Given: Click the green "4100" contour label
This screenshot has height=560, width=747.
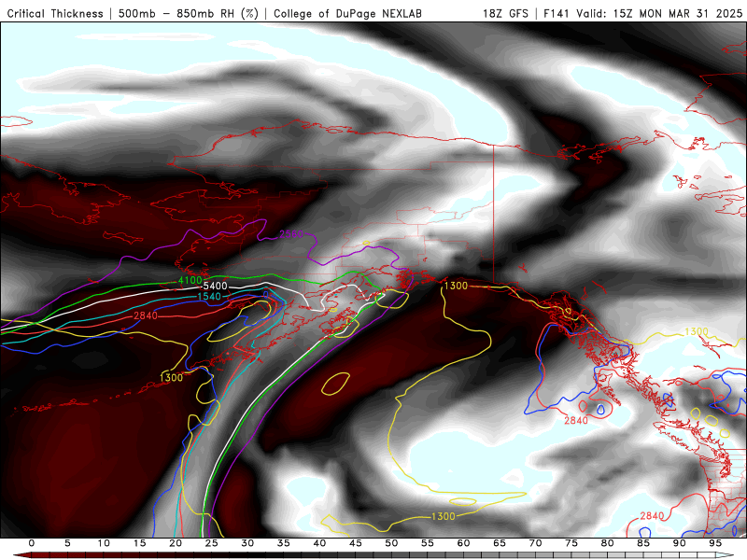Looking at the screenshot, I should coord(190,281).
